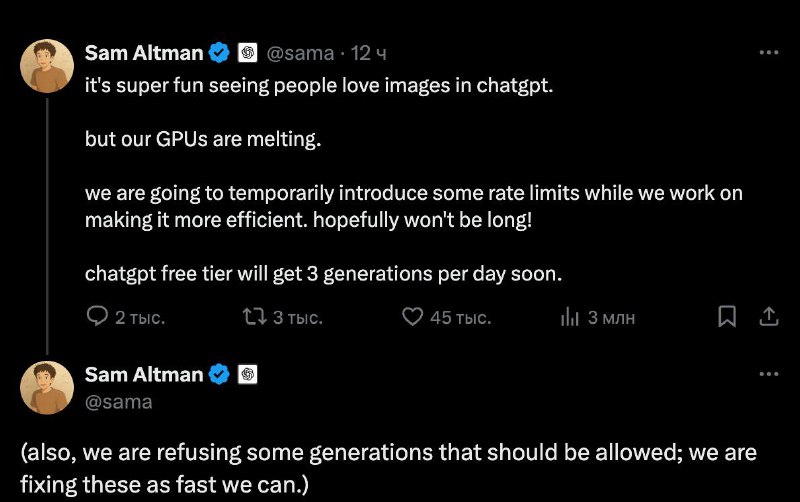This screenshot has height=502, width=800.
Task: Click the blue verified badge on first tweet
Action: click(x=219, y=53)
